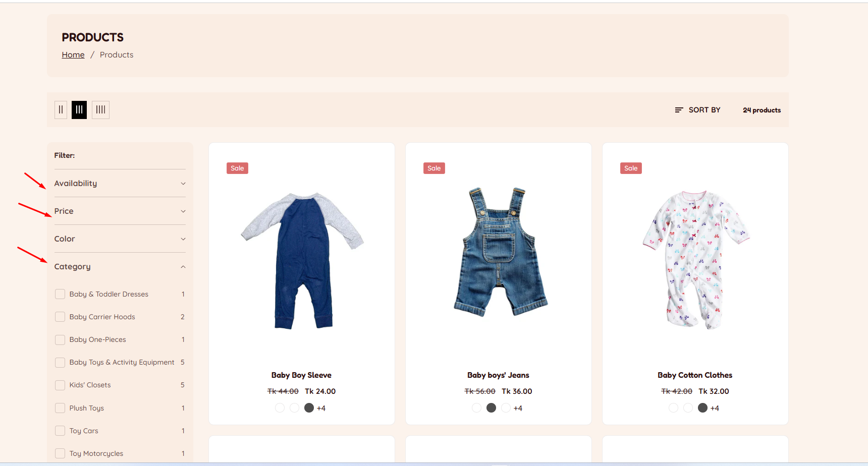Image resolution: width=868 pixels, height=466 pixels.
Task: Expand the Color filter menu
Action: [x=120, y=239]
